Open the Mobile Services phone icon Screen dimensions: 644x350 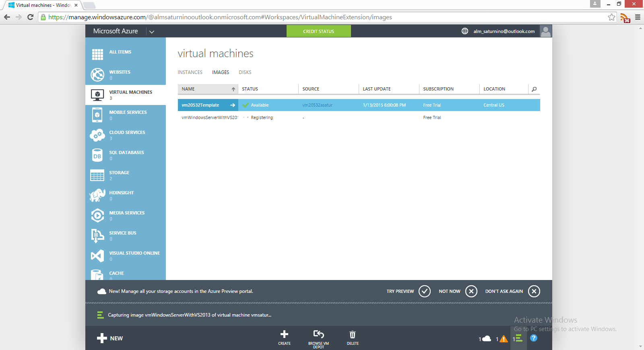point(97,115)
